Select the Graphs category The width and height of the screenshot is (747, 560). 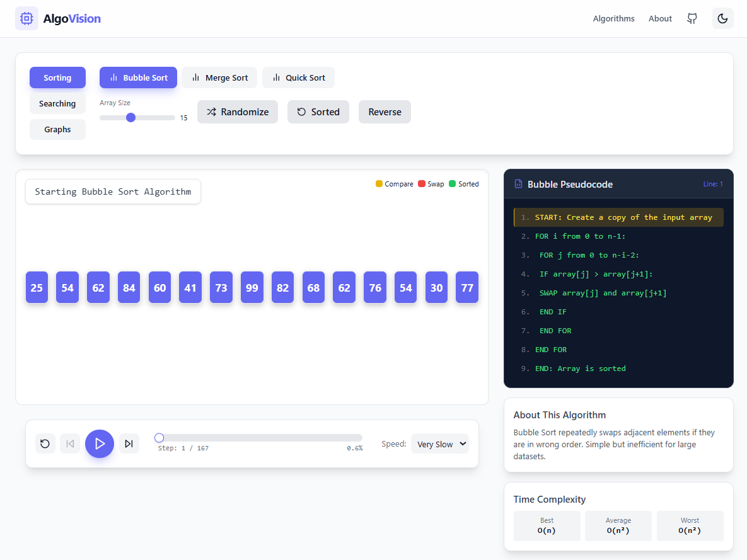point(57,129)
